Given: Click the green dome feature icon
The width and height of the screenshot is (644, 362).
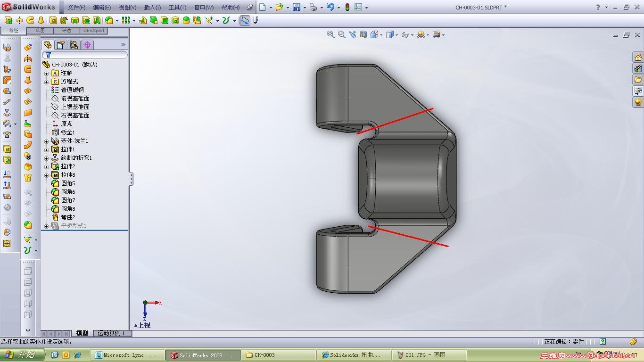Looking at the screenshot, I should coord(186,20).
